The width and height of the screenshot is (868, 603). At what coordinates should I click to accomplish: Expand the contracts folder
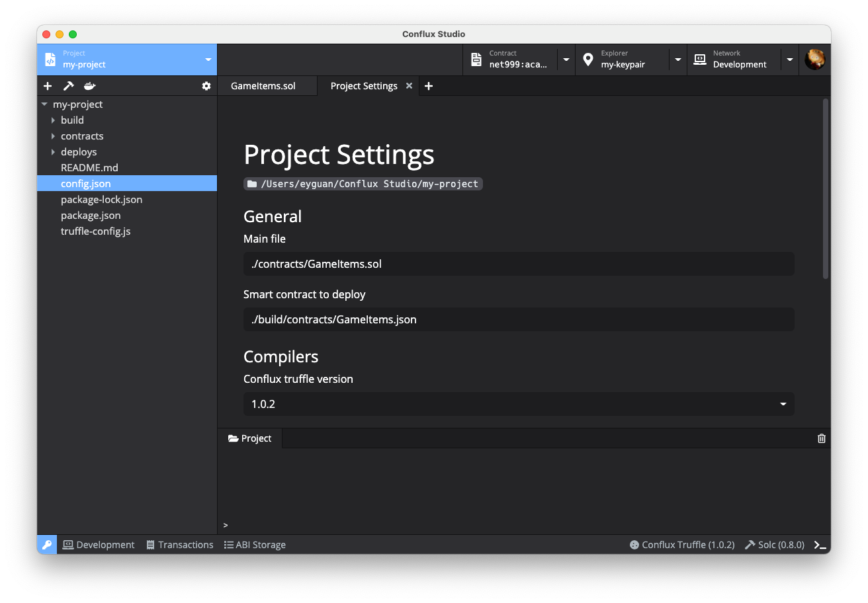[53, 136]
